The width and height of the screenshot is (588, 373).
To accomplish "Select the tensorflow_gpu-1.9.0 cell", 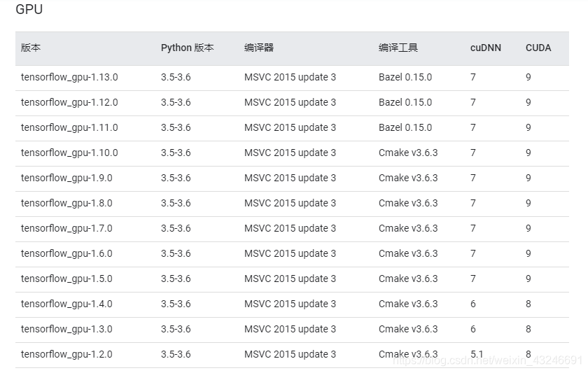I will [66, 178].
